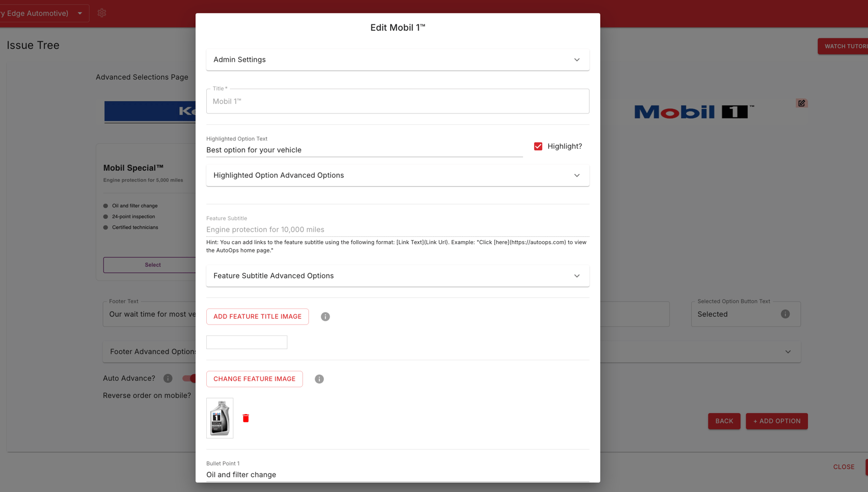868x492 pixels.
Task: Click the empty feature title image box
Action: click(x=247, y=342)
